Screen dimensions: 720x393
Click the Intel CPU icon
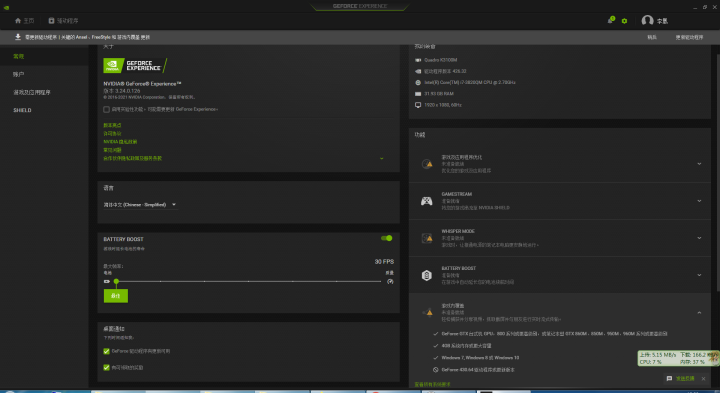point(418,83)
